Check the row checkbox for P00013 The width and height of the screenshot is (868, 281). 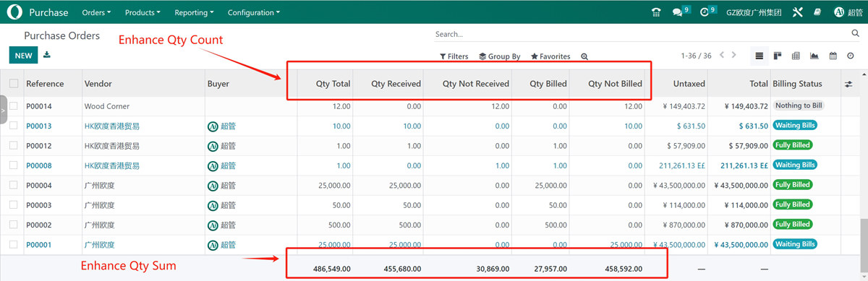[x=14, y=126]
